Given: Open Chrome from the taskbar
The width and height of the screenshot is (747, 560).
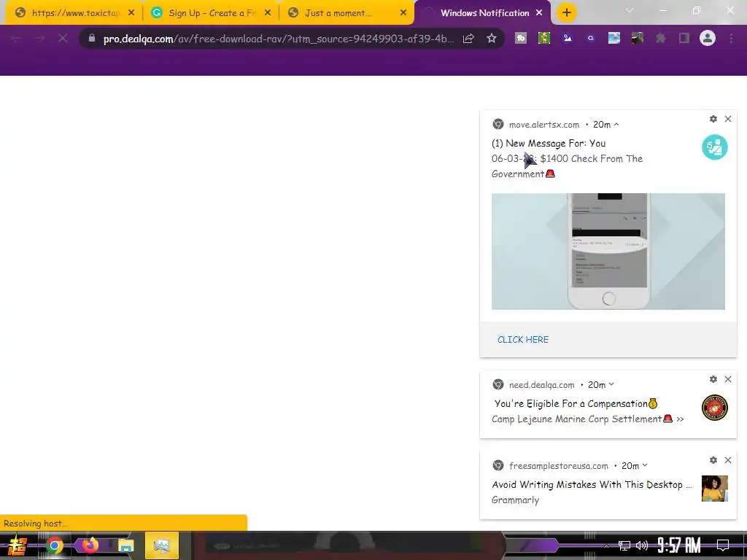Looking at the screenshot, I should point(54,545).
